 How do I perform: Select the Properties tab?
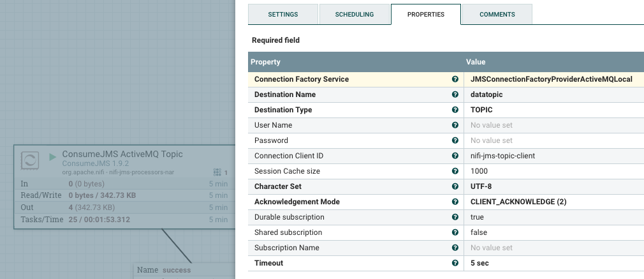click(426, 15)
